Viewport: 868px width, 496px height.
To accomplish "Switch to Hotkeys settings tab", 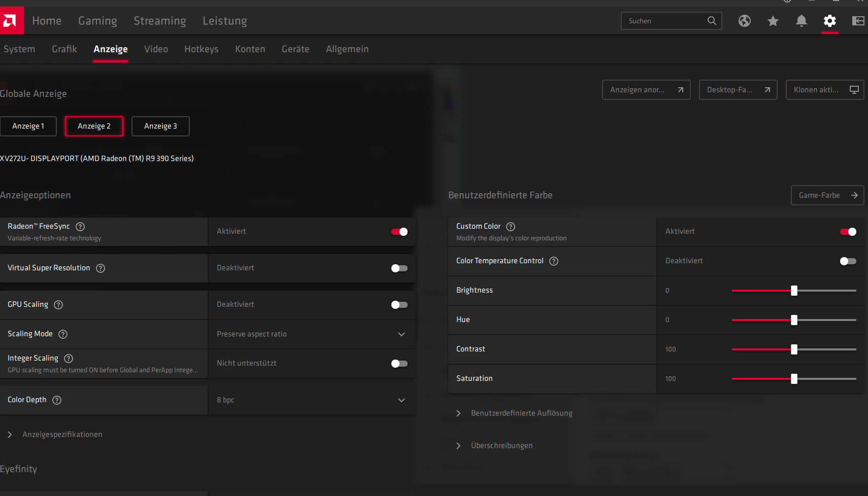I will pyautogui.click(x=202, y=49).
